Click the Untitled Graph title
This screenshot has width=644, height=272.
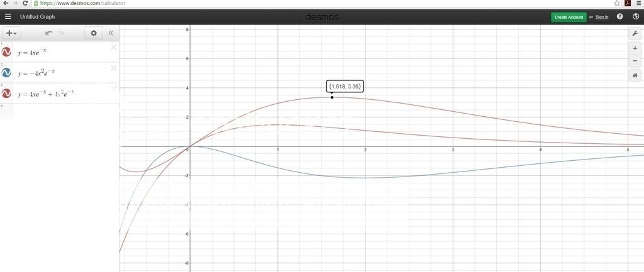coord(37,17)
